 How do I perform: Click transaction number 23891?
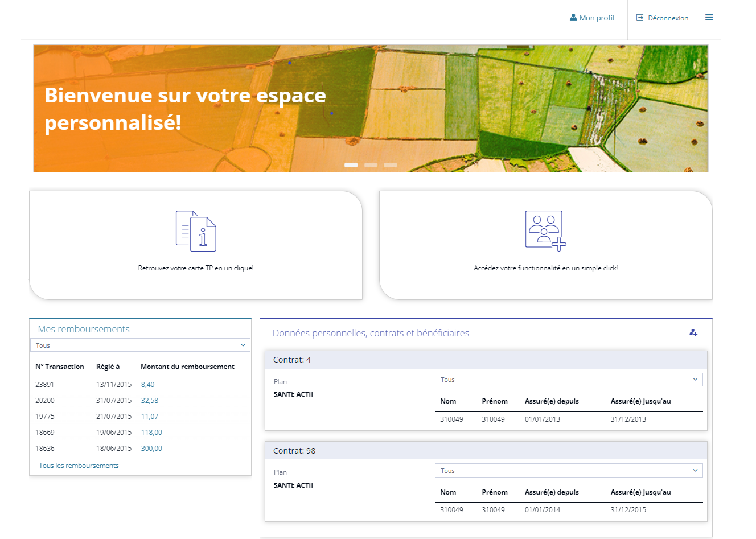(45, 385)
